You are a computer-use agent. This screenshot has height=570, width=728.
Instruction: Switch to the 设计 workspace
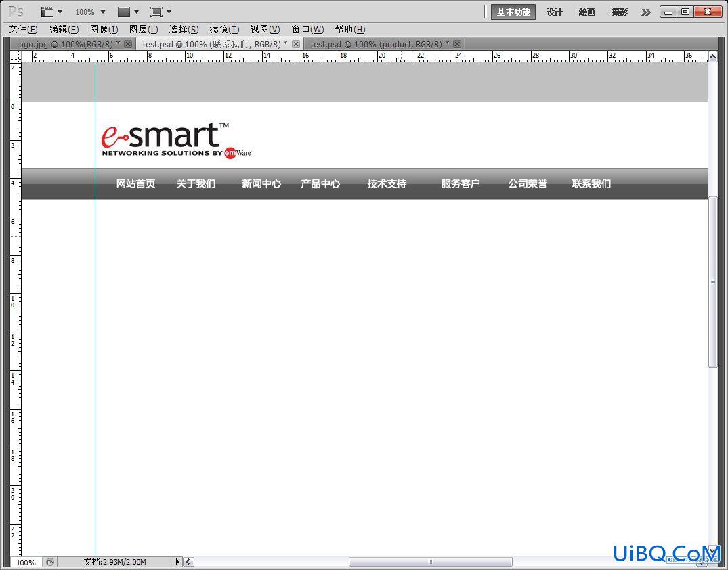pyautogui.click(x=555, y=12)
